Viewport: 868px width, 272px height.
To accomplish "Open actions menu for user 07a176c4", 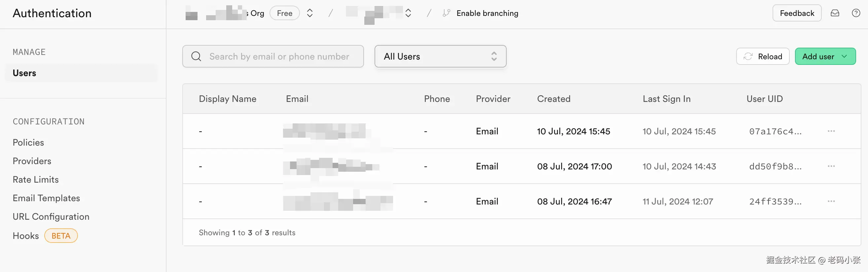I will pos(831,131).
